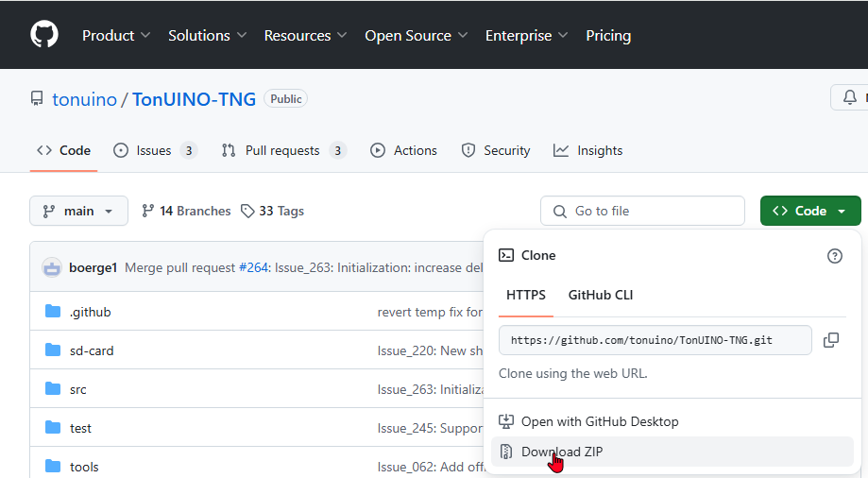Choose Download ZIP option

[x=672, y=452]
